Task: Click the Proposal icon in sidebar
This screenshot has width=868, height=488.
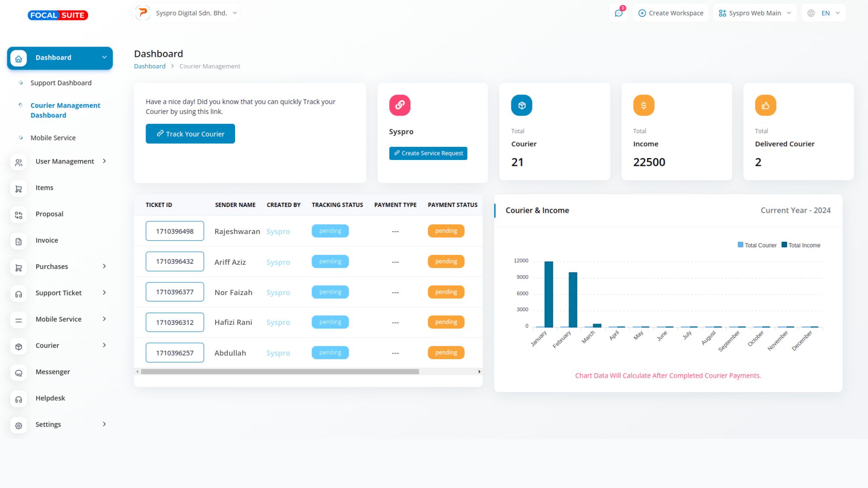Action: coord(19,215)
